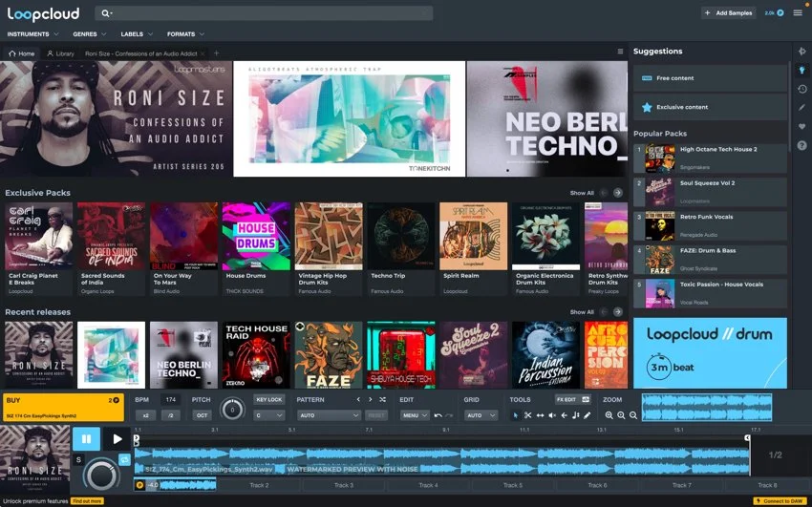Viewport: 812px width, 507px height.
Task: Open the history clock sidebar icon
Action: [801, 89]
